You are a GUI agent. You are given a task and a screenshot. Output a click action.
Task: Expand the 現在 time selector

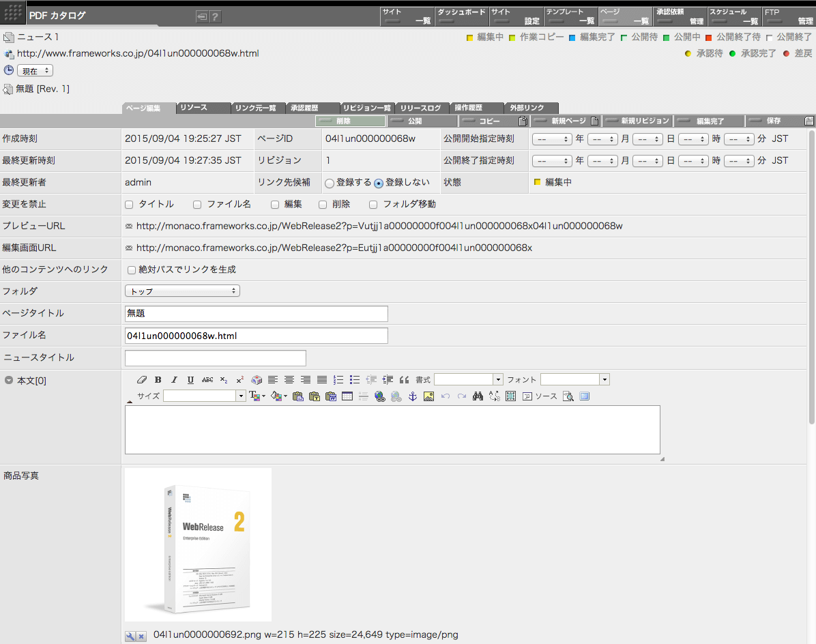pos(35,71)
